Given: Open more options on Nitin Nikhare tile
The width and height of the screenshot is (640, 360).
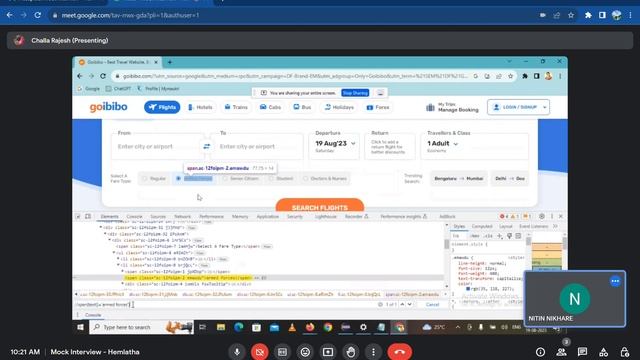Looking at the screenshot, I should pyautogui.click(x=615, y=281).
